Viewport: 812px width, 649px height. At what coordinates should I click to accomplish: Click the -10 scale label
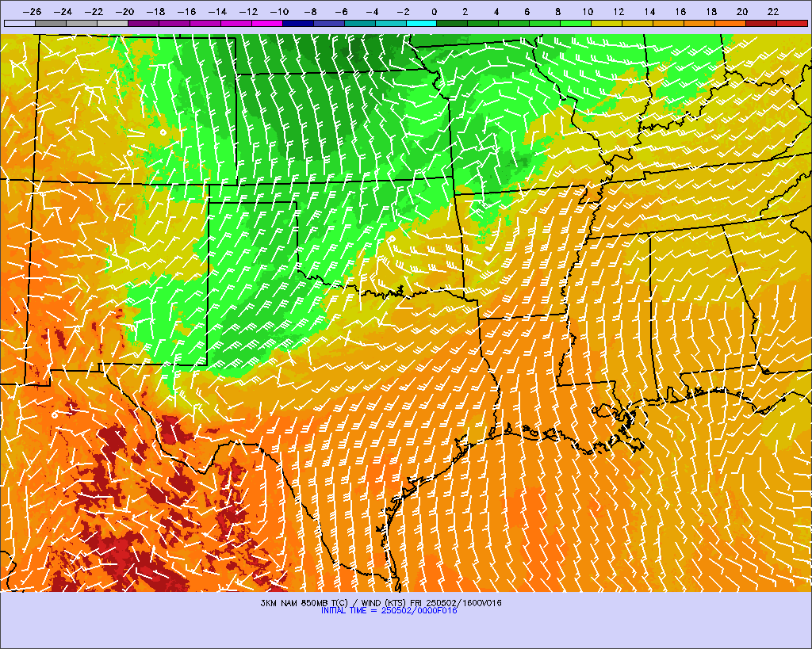coord(280,12)
